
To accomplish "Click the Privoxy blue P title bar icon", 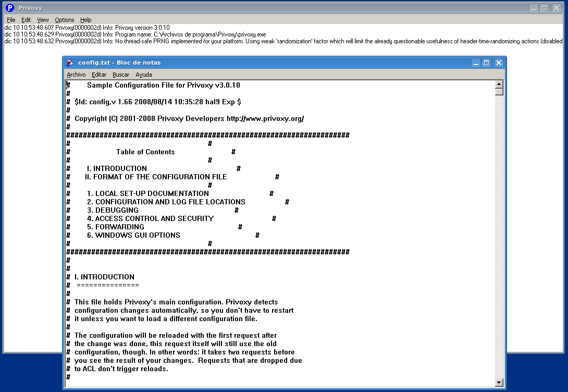I will coord(10,8).
